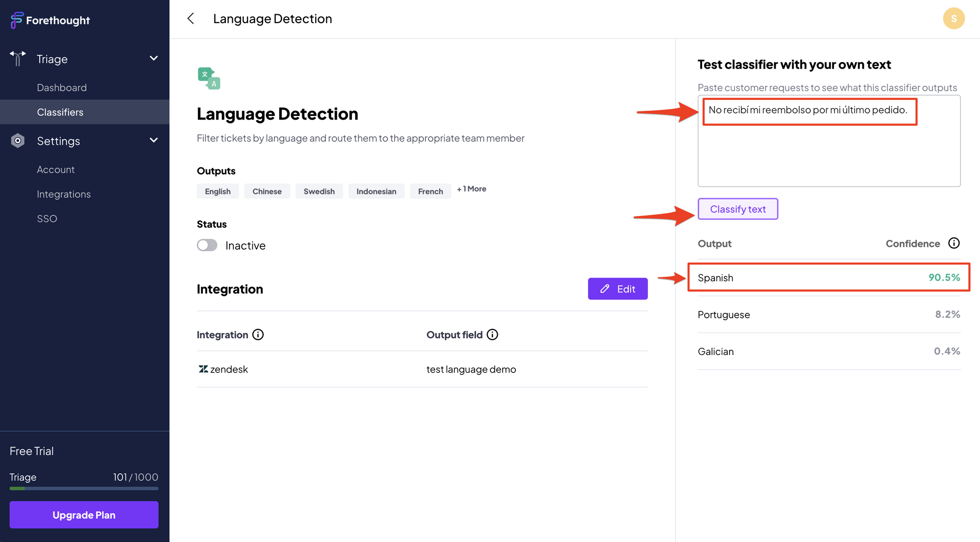The width and height of the screenshot is (980, 542).
Task: Click the Settings gear hexagon icon
Action: [x=18, y=141]
